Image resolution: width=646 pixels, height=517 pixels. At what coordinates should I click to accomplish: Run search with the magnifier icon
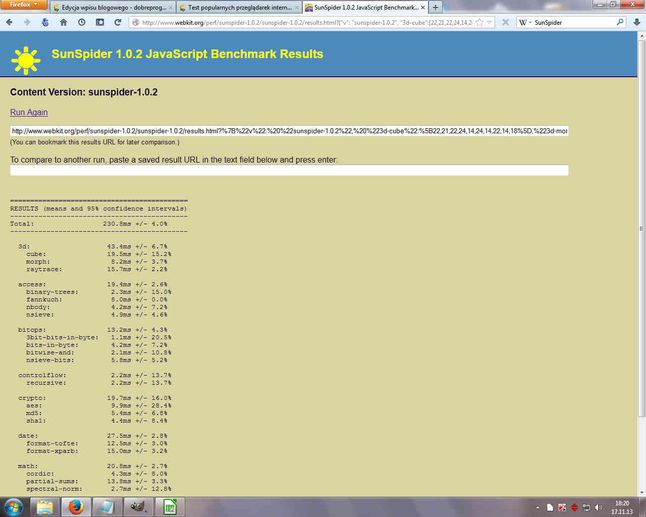coord(620,22)
